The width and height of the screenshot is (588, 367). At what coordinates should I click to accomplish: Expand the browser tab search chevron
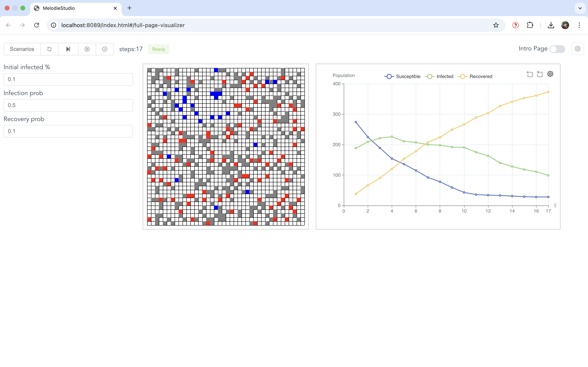(x=580, y=8)
